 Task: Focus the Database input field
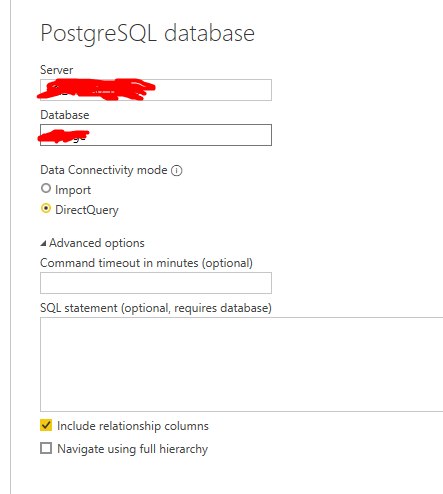point(156,135)
